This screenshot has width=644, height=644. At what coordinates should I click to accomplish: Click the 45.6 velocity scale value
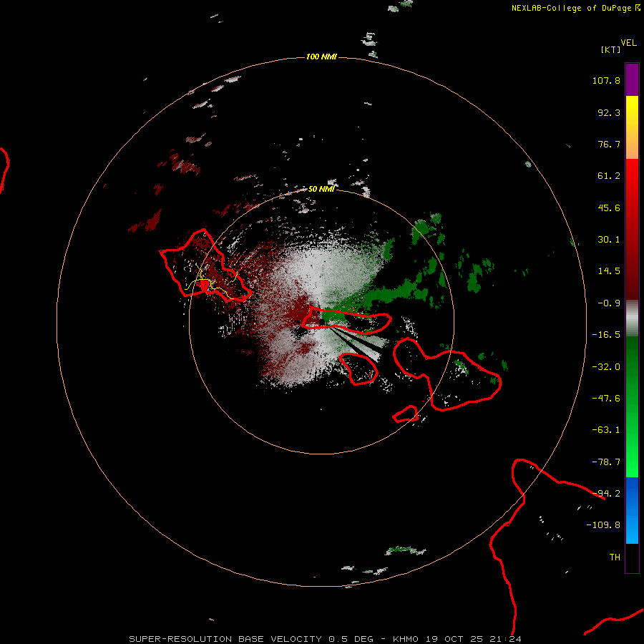(609, 208)
